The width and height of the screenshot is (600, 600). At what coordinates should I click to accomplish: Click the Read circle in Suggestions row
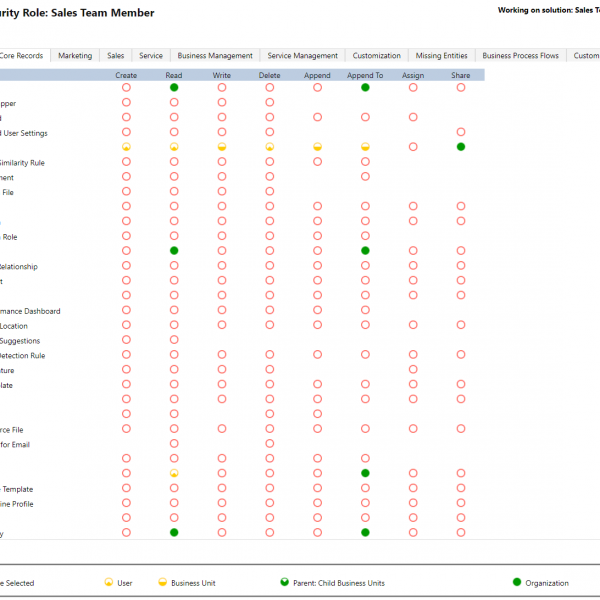coord(174,340)
